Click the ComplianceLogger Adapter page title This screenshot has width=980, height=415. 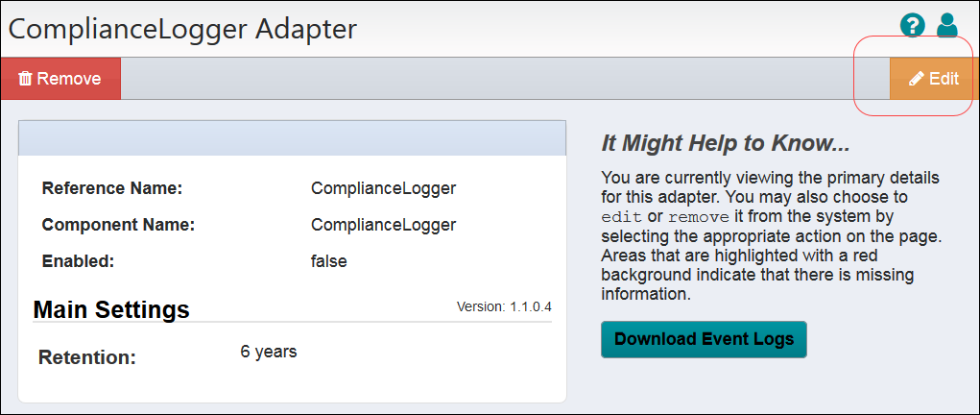pos(182,29)
